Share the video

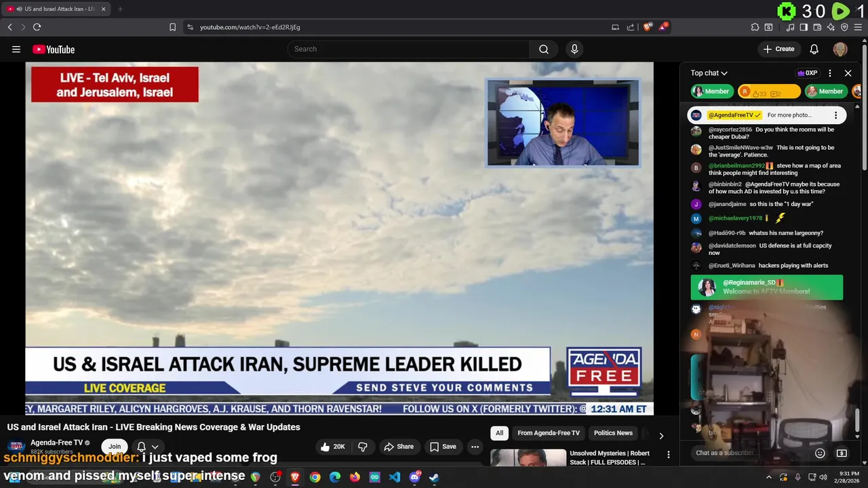(399, 447)
